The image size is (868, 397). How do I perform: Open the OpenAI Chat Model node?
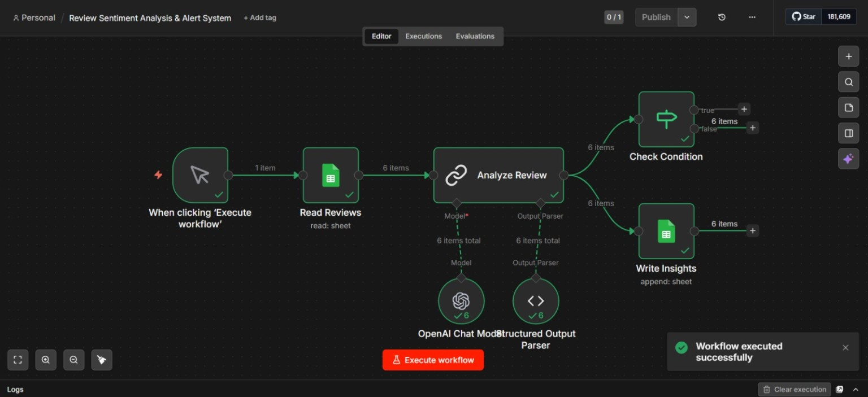[x=461, y=301]
